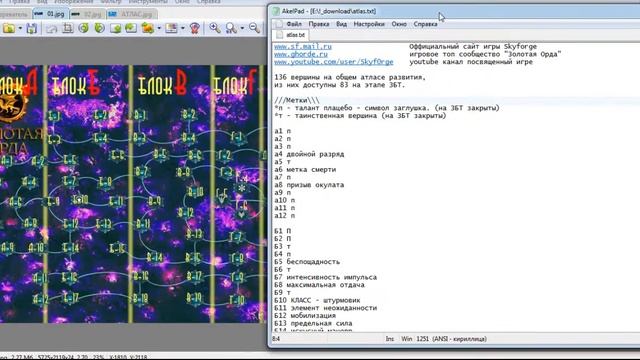Expand dropdown arrow beside color adjustment icon
The height and width of the screenshot is (360, 640).
point(182,28)
